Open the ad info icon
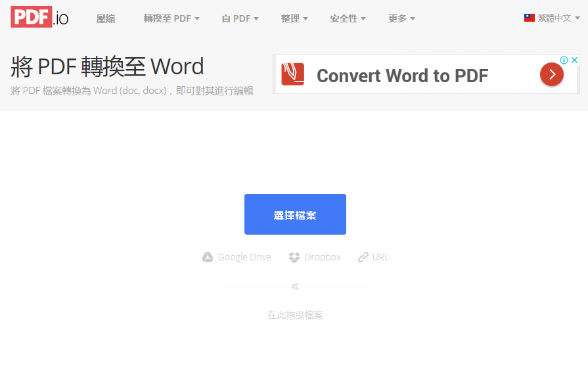This screenshot has height=376, width=588. (x=564, y=60)
